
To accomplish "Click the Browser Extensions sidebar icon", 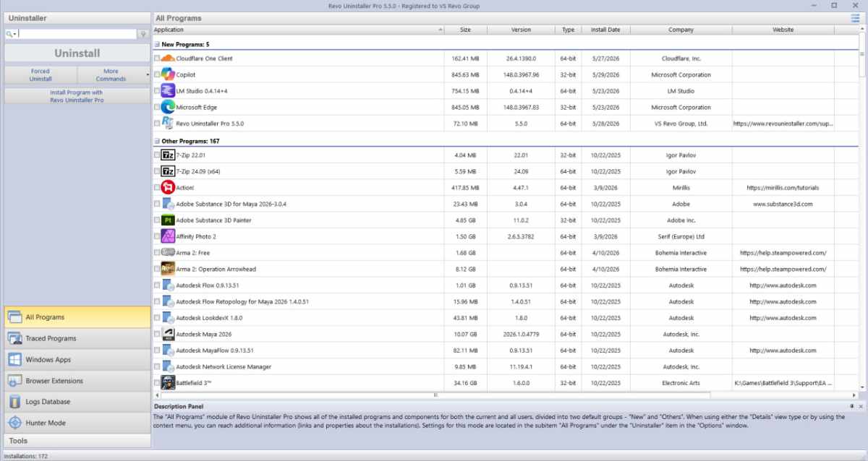I will coord(14,381).
